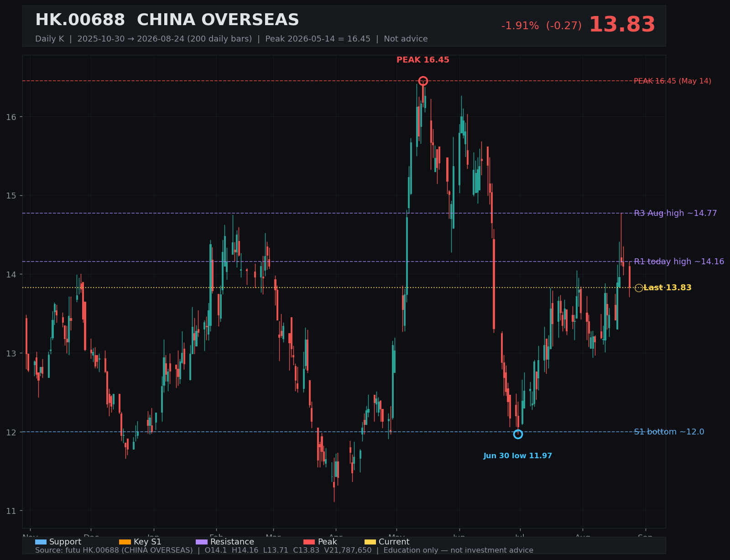Click the 'Daily K' date range subtitle line
This screenshot has height=560, width=730.
pos(231,39)
